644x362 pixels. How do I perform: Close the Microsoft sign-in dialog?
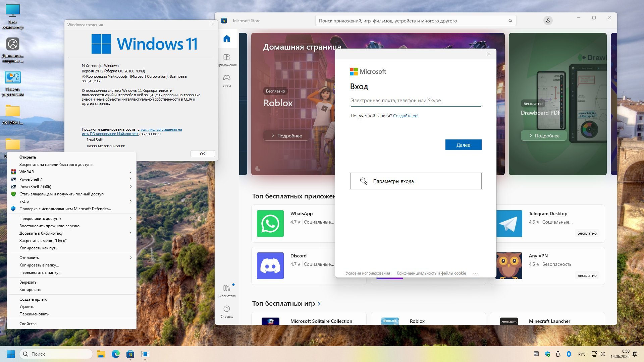pos(489,54)
